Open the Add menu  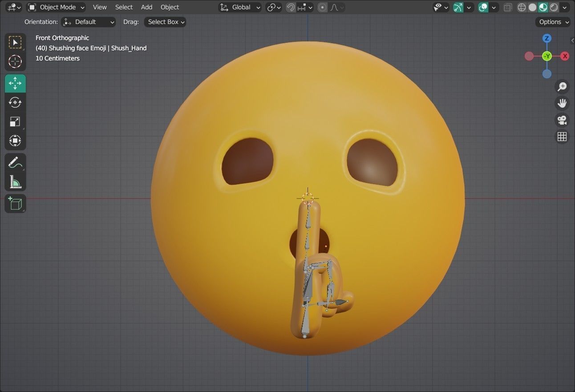[x=146, y=7]
